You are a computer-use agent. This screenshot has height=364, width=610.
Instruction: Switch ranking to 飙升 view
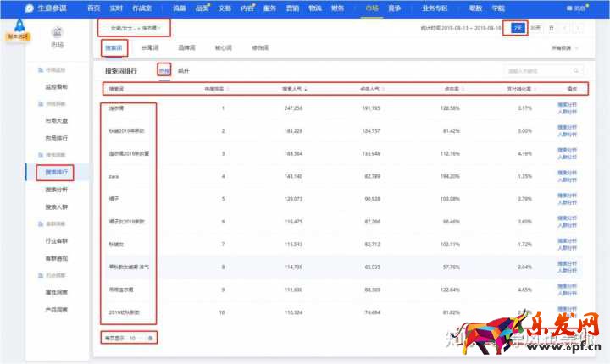tap(183, 71)
